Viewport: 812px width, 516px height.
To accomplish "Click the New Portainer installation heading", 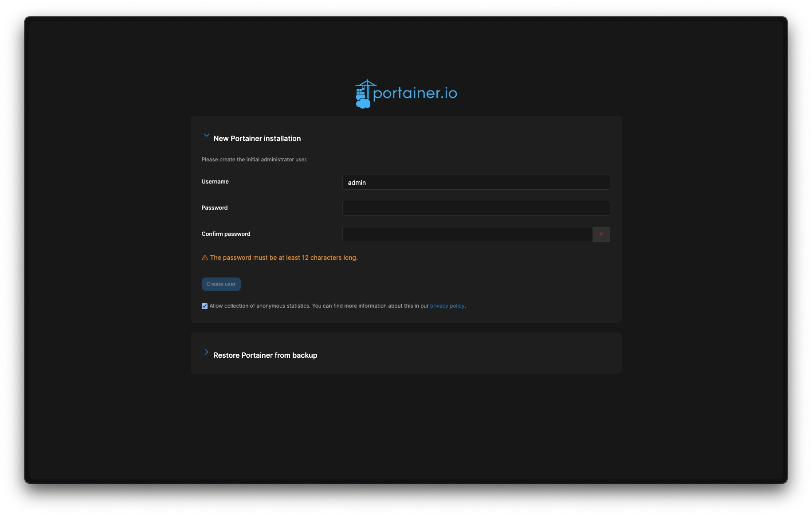I will [257, 138].
